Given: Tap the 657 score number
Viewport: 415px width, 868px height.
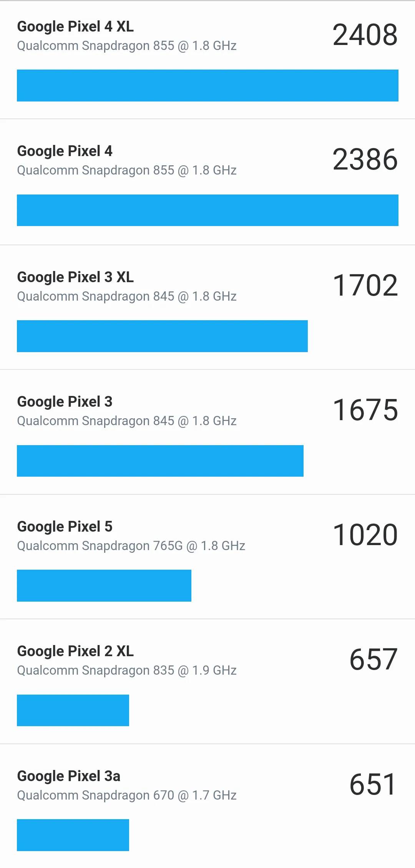Looking at the screenshot, I should click(x=373, y=660).
